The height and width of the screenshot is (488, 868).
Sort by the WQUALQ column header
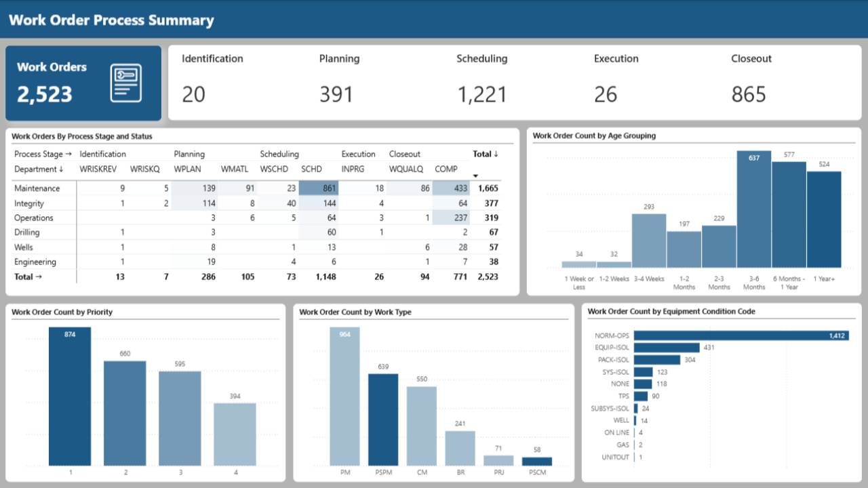tap(406, 169)
